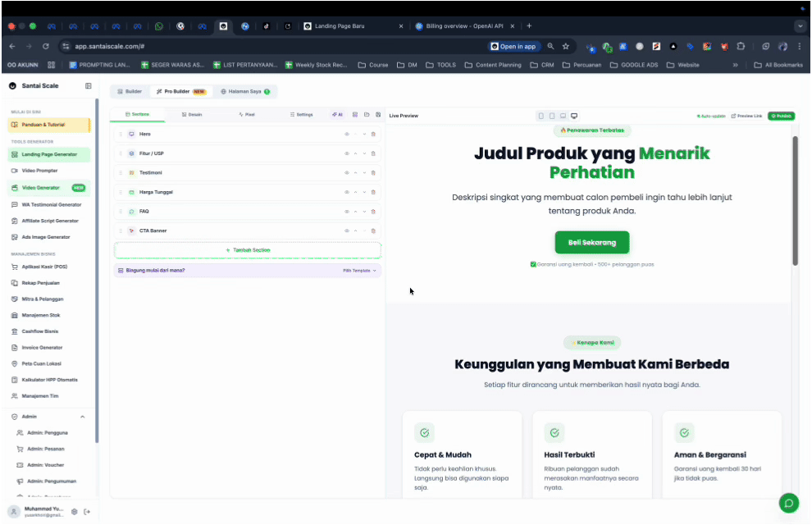The width and height of the screenshot is (812, 525).
Task: Click the trash icon on FAQ row
Action: coord(373,212)
